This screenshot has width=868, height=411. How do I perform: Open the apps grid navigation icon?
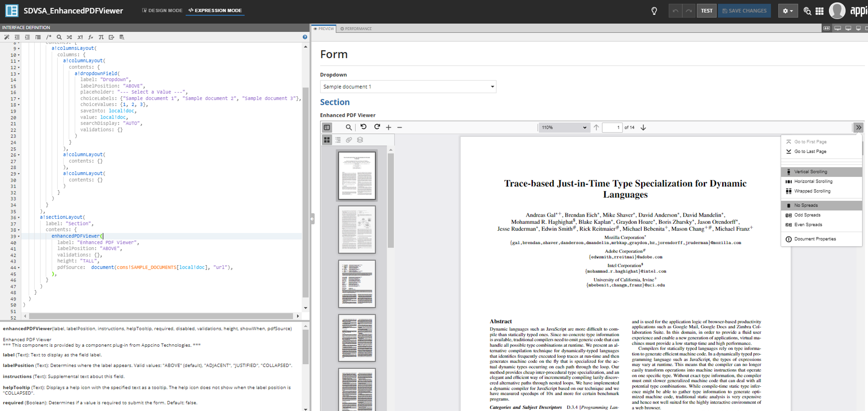(x=819, y=11)
